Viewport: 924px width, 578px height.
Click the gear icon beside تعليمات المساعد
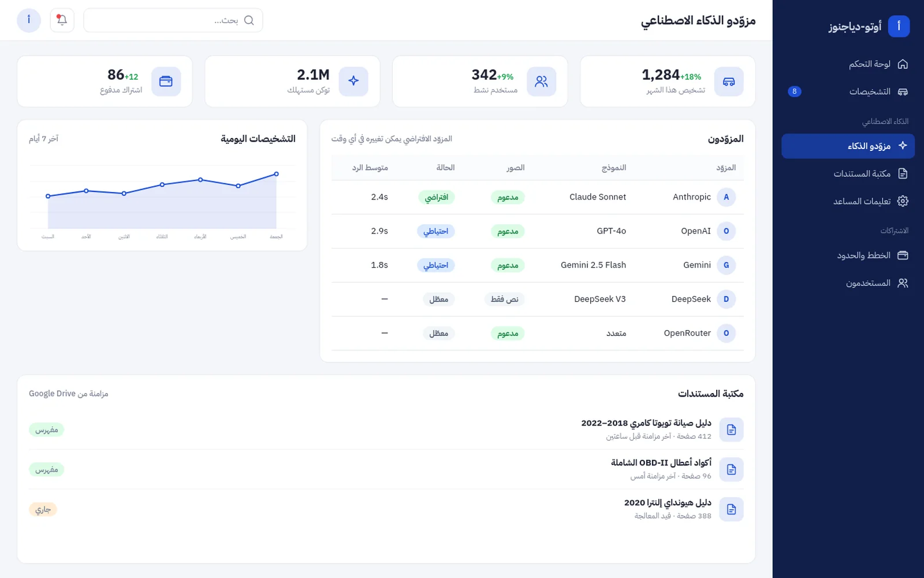click(903, 201)
